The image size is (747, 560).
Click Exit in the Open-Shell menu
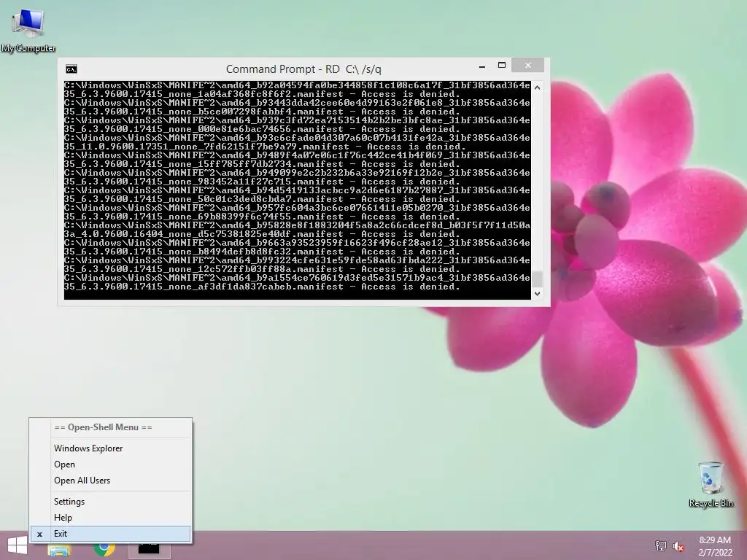pyautogui.click(x=111, y=534)
